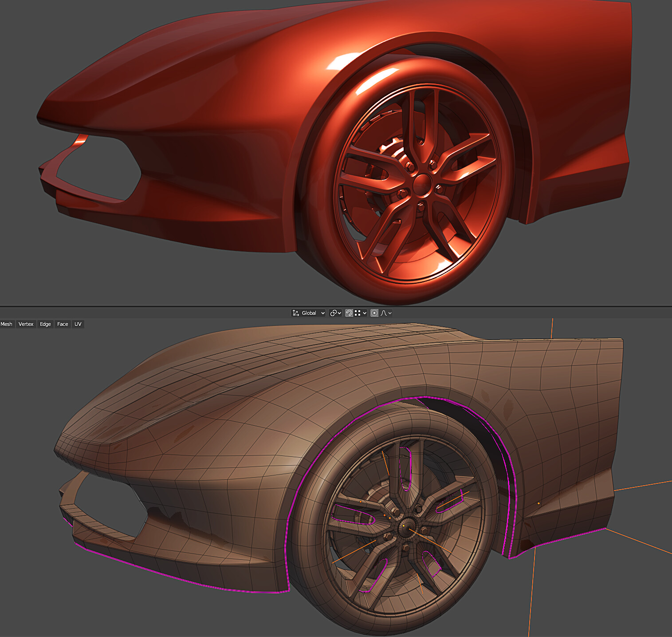672x637 pixels.
Task: Toggle proportional editing
Action: [x=374, y=313]
